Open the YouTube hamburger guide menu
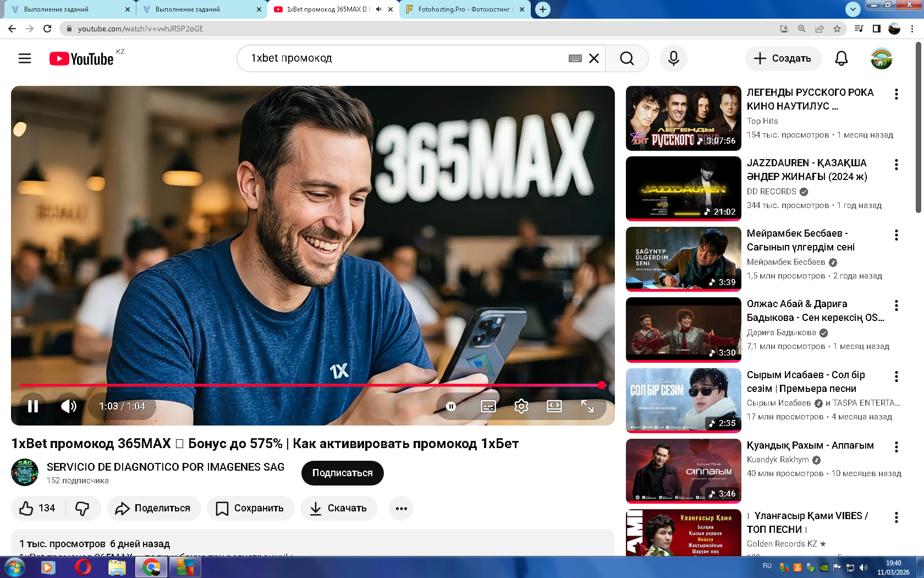The width and height of the screenshot is (924, 578). tap(25, 58)
